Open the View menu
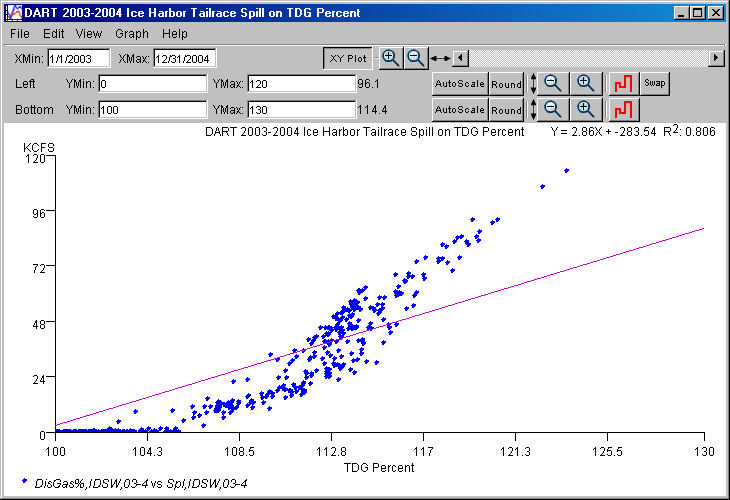This screenshot has width=730, height=500. click(x=88, y=34)
